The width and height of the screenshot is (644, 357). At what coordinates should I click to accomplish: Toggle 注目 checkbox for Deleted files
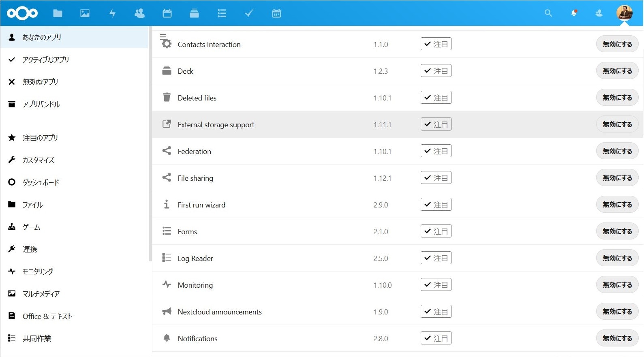436,98
